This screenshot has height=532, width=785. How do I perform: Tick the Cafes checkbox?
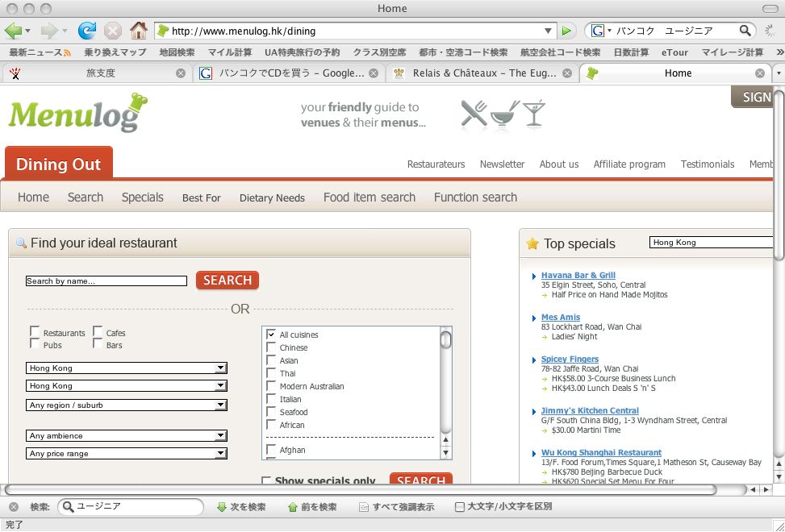coord(98,331)
